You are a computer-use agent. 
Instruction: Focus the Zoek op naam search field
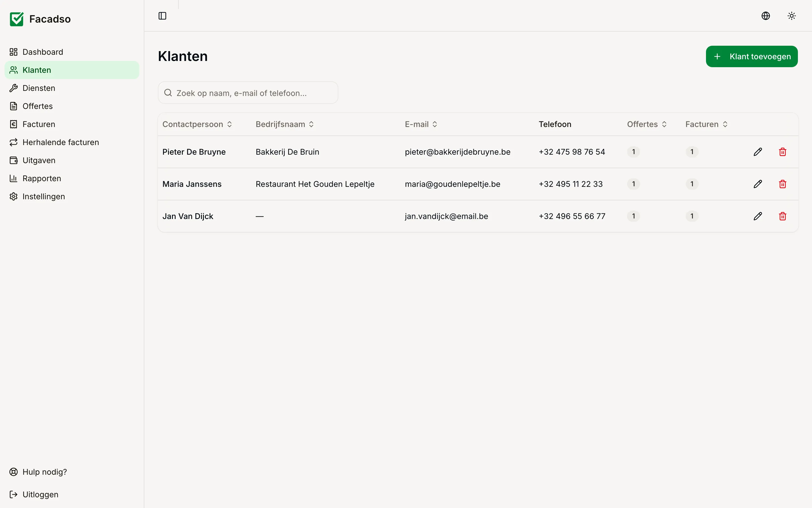coord(248,93)
